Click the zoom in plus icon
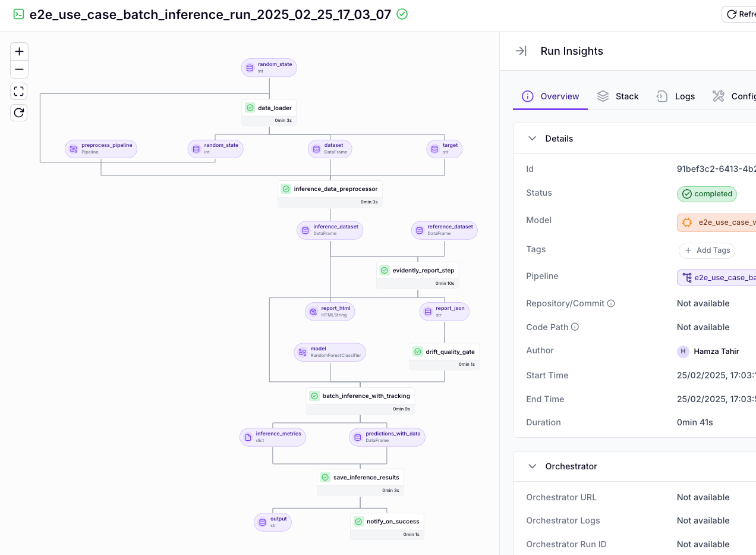756x555 pixels. point(19,52)
